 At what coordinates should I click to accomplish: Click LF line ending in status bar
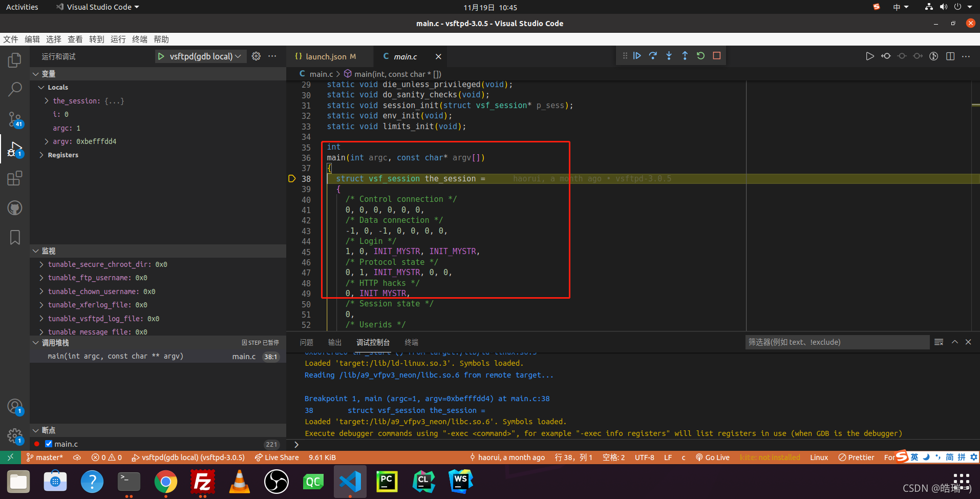click(x=668, y=458)
